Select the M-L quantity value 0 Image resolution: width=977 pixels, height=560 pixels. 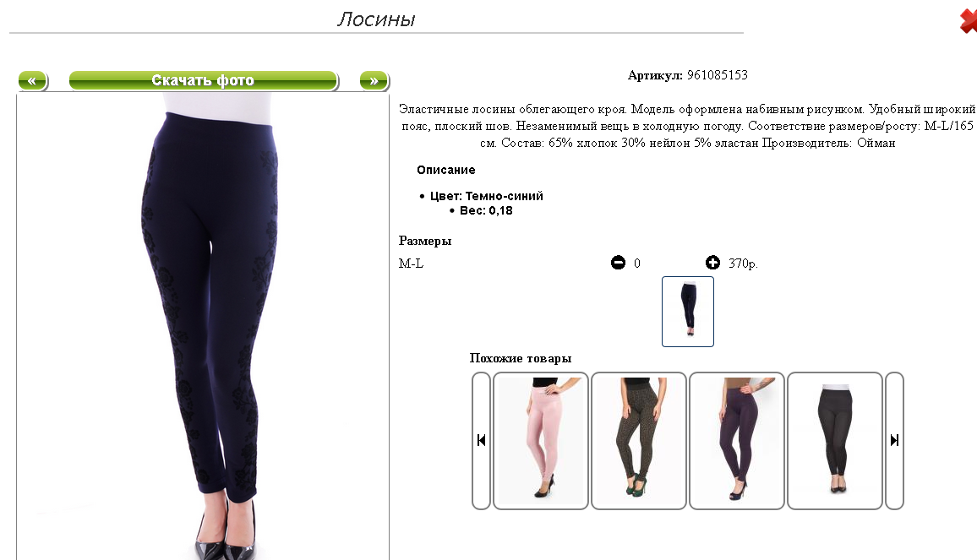tap(636, 264)
